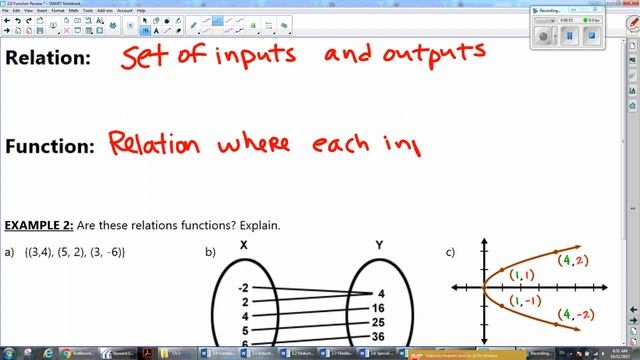Open the File menu
Screen dimensions: 640x360
(5, 11)
